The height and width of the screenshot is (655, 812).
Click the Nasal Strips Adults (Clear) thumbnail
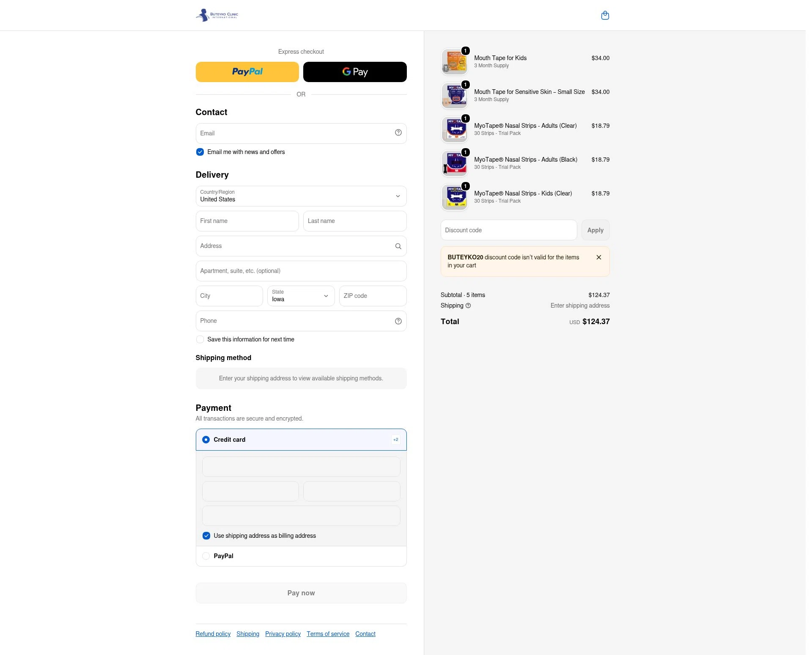454,129
